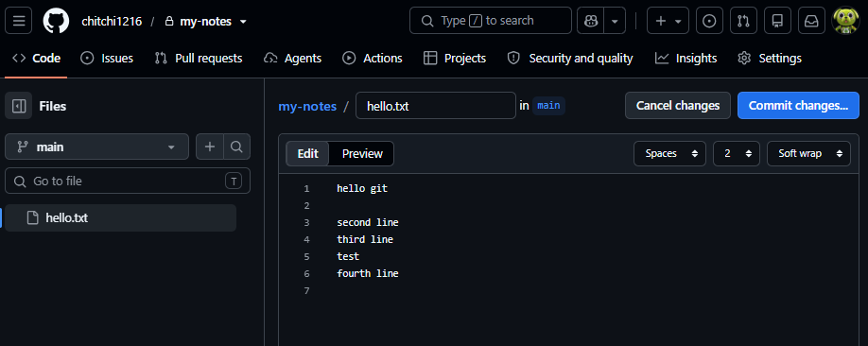Open the create new plus menu
The height and width of the screenshot is (346, 868).
click(x=668, y=21)
